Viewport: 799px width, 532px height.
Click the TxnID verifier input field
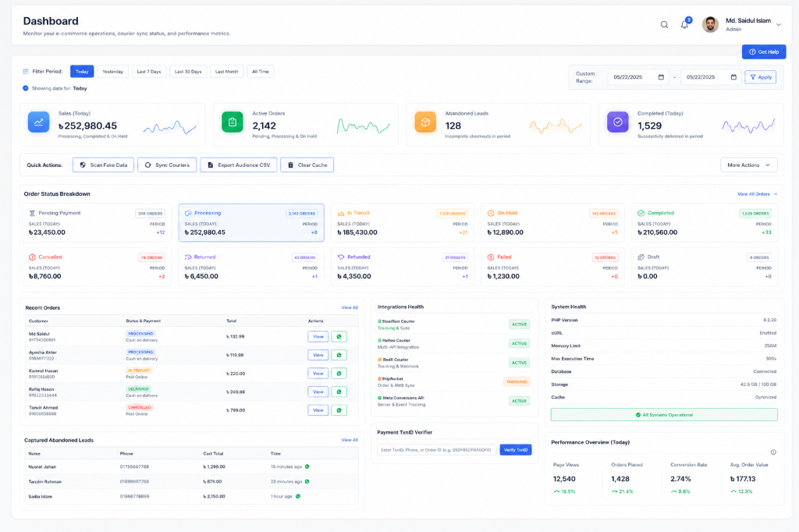pyautogui.click(x=436, y=450)
